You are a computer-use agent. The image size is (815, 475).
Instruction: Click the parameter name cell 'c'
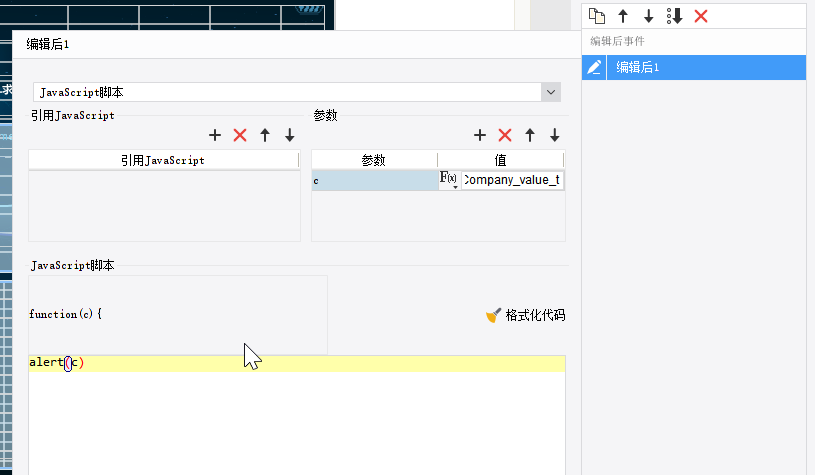pyautogui.click(x=374, y=180)
